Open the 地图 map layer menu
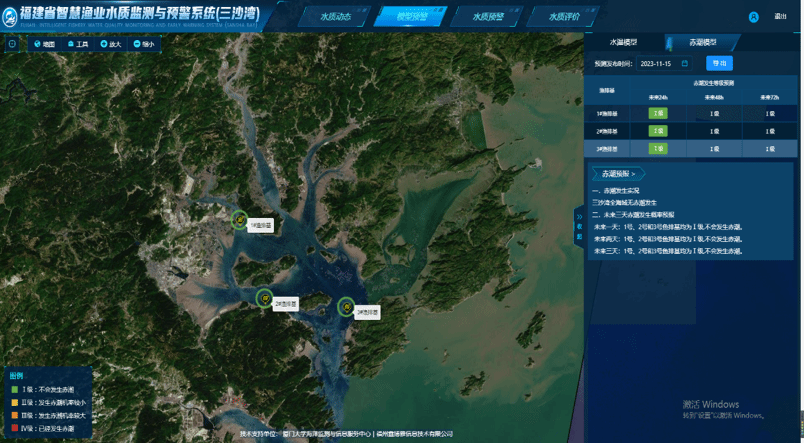 coord(44,44)
